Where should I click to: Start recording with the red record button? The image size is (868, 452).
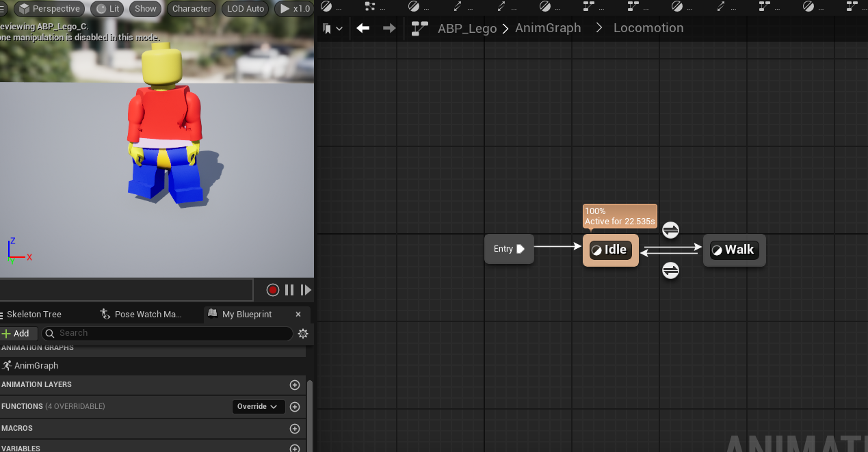(x=273, y=290)
